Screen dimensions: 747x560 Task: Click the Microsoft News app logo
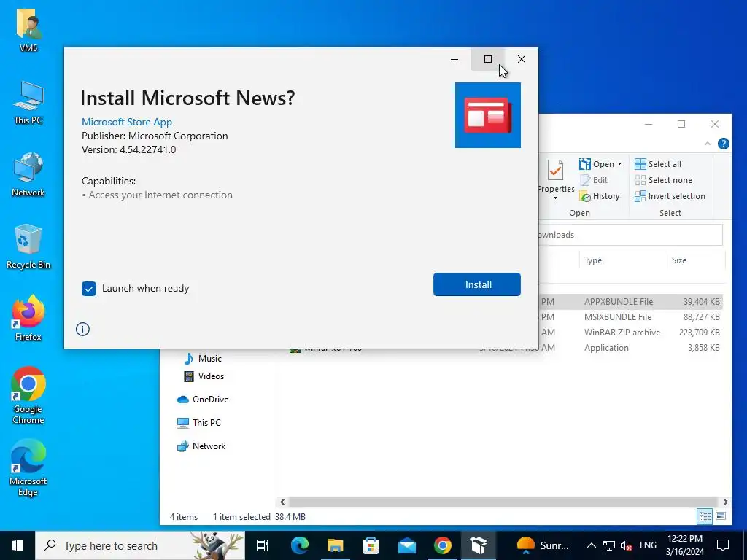[x=488, y=115]
